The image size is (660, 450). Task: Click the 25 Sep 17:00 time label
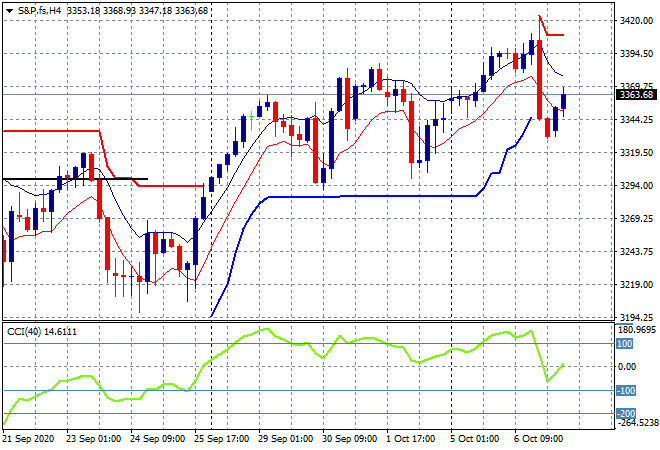(x=221, y=439)
